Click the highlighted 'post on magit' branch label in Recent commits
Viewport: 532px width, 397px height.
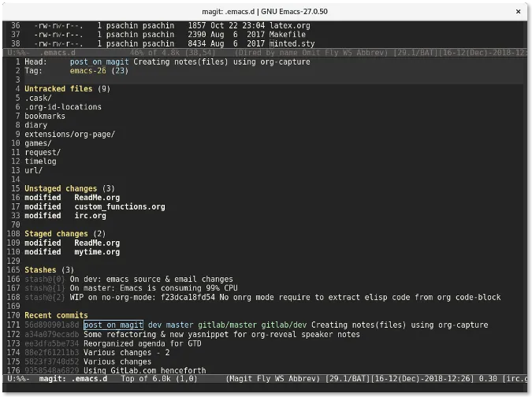[x=113, y=325]
